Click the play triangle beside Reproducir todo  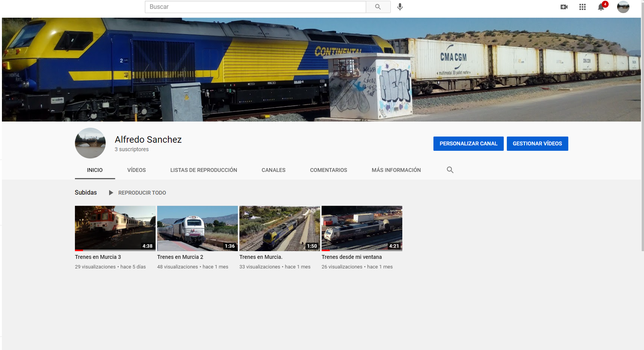111,193
